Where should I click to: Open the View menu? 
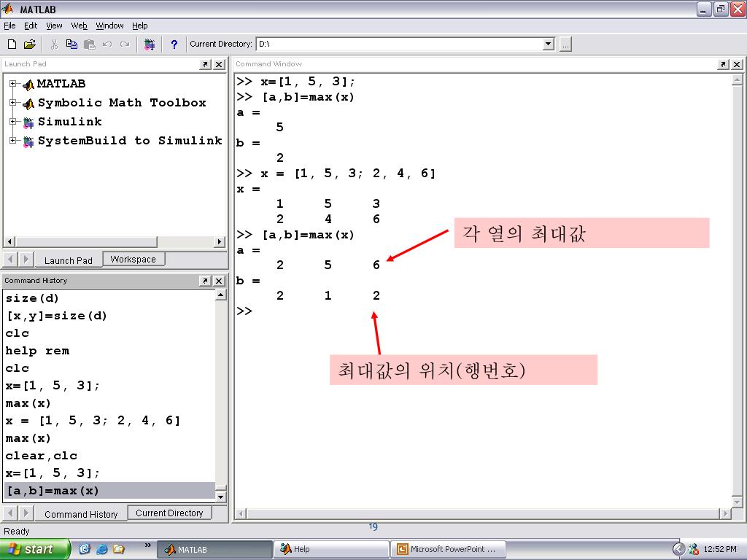click(x=54, y=26)
